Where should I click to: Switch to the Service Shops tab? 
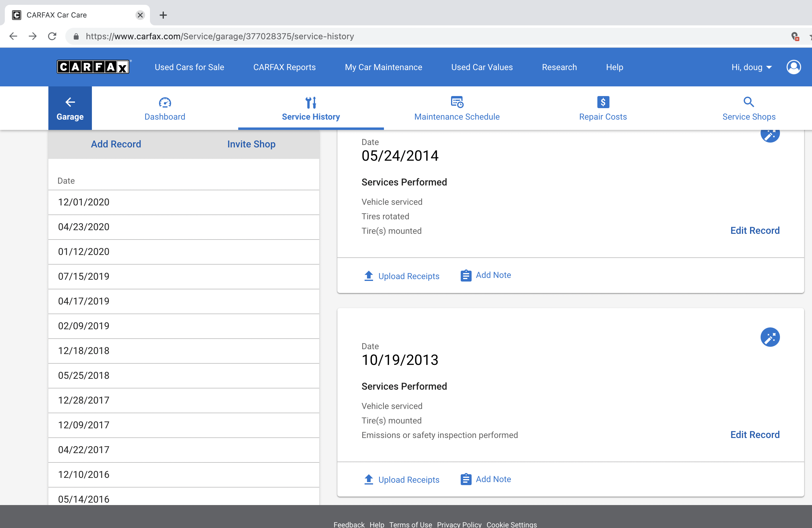(749, 108)
